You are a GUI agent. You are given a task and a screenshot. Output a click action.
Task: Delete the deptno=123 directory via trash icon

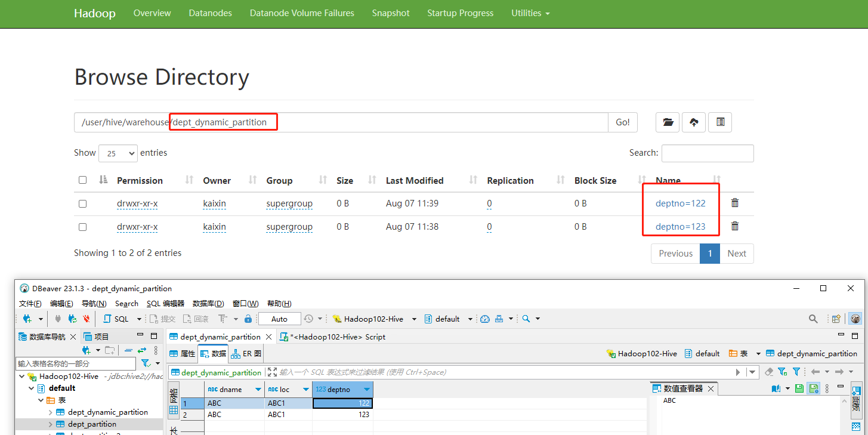click(735, 226)
